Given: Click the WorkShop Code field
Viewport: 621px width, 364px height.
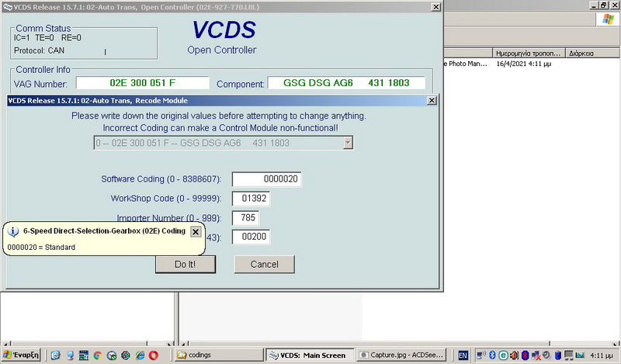Looking at the screenshot, I should point(251,199).
